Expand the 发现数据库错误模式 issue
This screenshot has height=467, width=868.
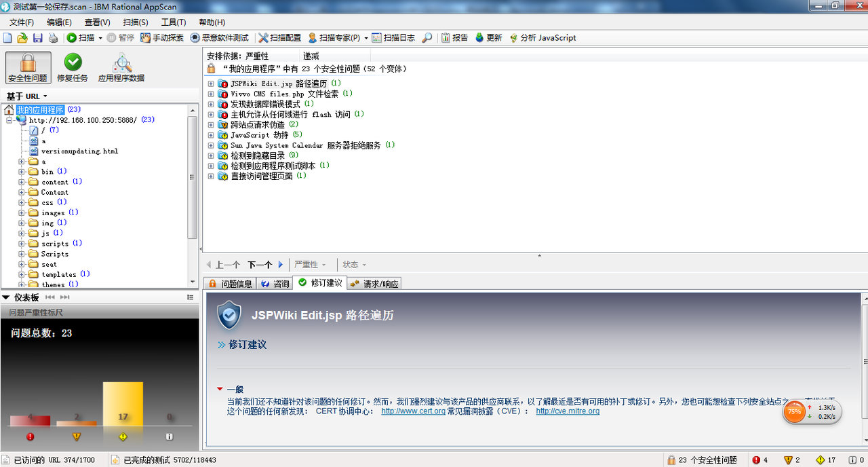pyautogui.click(x=211, y=105)
